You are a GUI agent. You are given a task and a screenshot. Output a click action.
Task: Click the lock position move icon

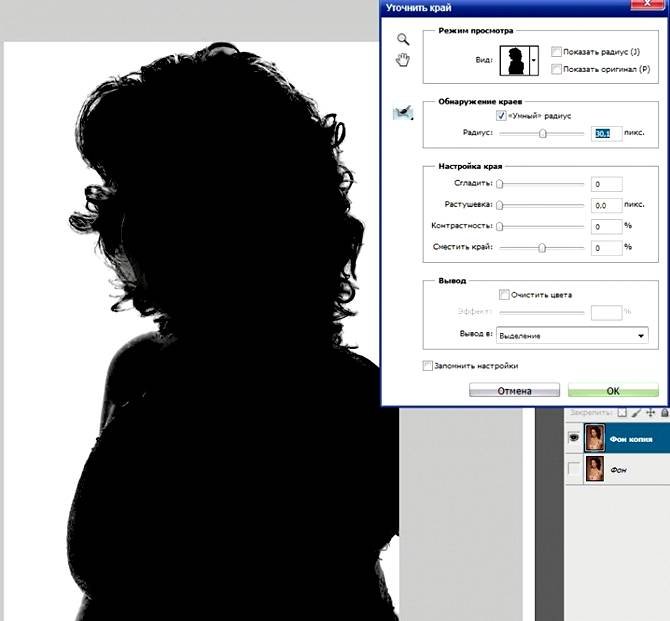(x=649, y=412)
